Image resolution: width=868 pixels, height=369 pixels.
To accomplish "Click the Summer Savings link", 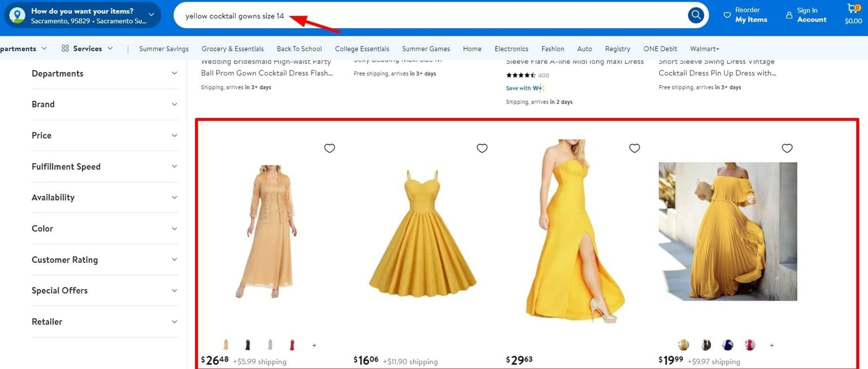I will coord(163,49).
